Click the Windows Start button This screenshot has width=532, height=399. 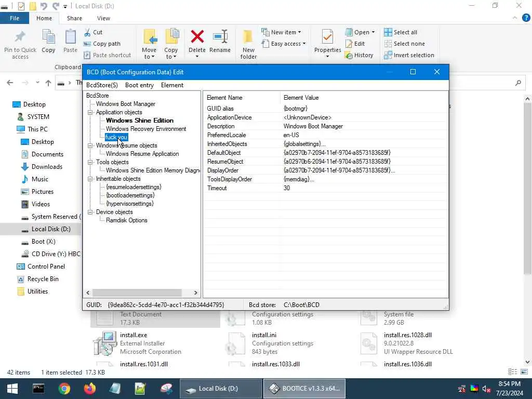pos(12,389)
